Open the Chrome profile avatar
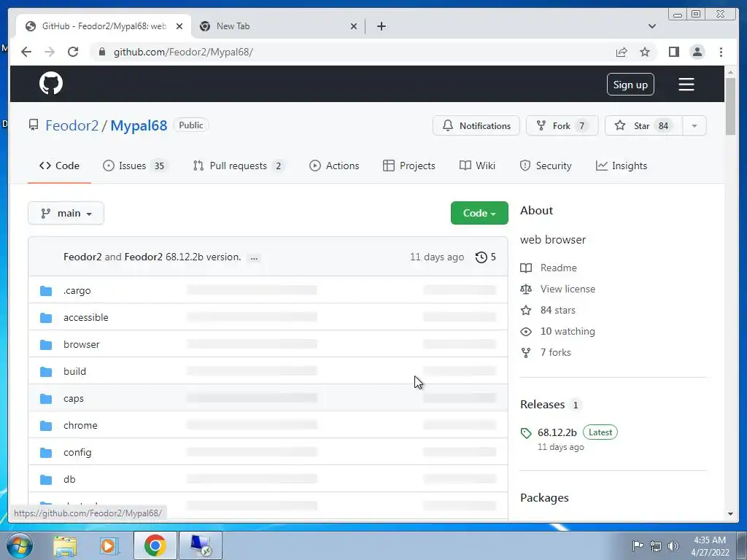Image resolution: width=747 pixels, height=560 pixels. pos(697,52)
